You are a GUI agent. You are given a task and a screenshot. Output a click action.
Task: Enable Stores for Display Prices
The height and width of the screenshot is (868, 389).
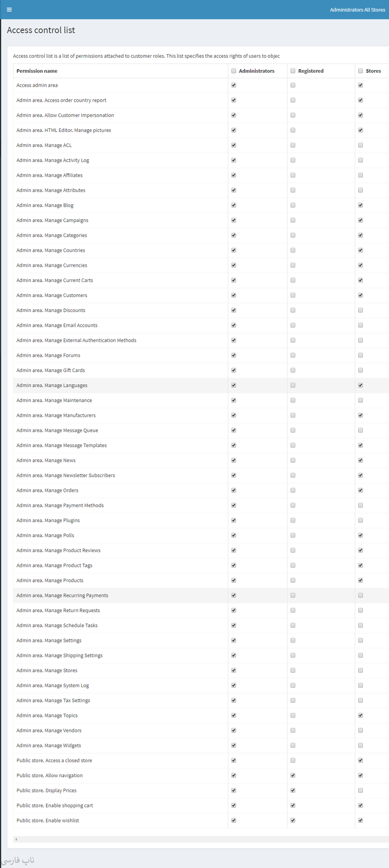(361, 790)
